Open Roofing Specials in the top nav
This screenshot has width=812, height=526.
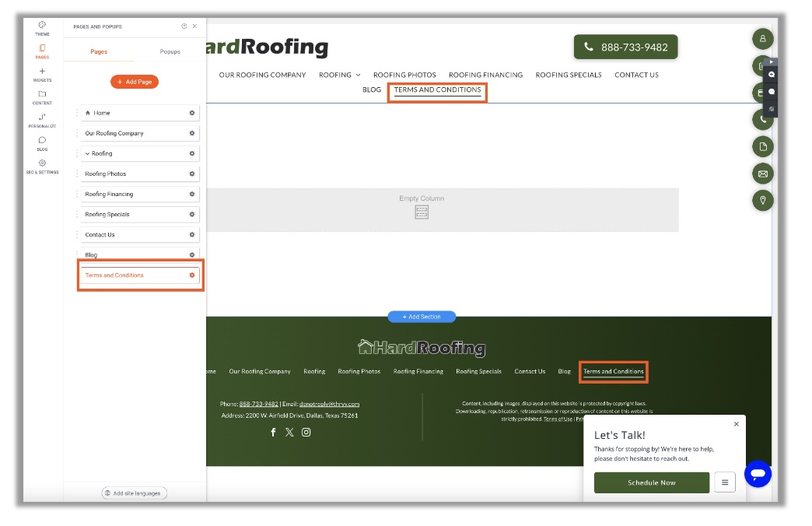coord(569,75)
